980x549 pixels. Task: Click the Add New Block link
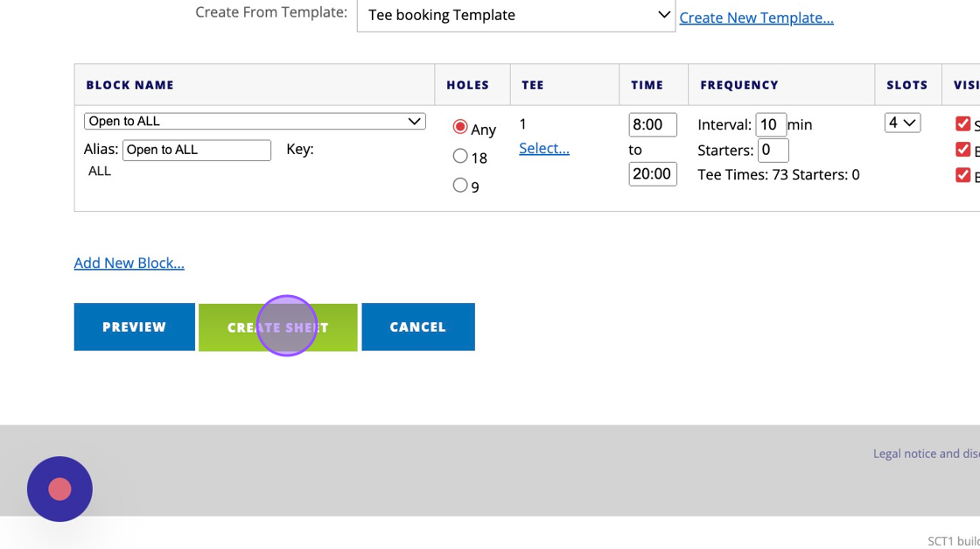(x=129, y=263)
